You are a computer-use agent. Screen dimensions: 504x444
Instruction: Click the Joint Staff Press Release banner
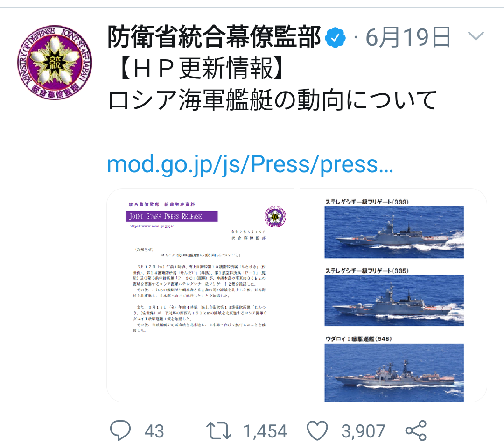pyautogui.click(x=172, y=216)
